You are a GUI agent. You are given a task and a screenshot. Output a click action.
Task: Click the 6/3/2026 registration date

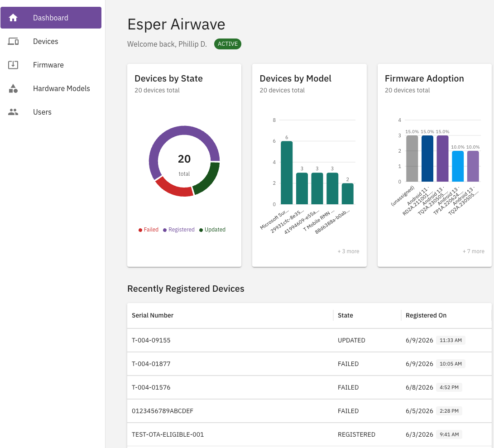click(419, 434)
